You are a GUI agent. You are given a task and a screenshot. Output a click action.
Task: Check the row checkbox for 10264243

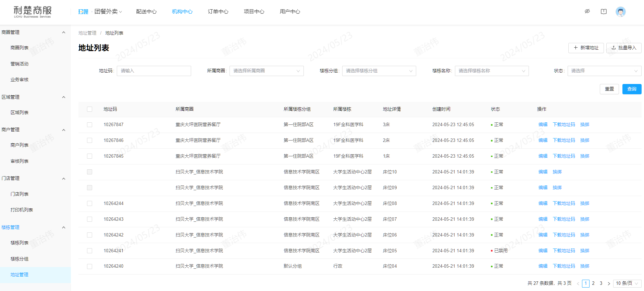point(89,219)
